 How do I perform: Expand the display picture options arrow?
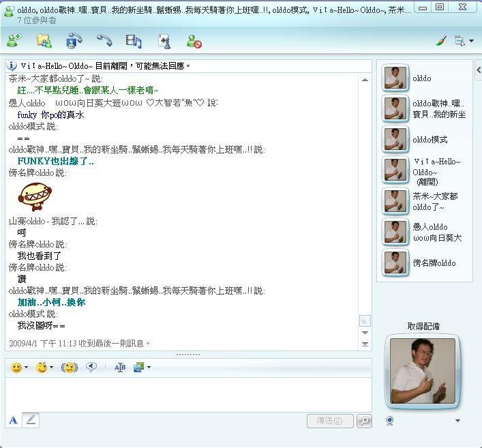tap(457, 421)
